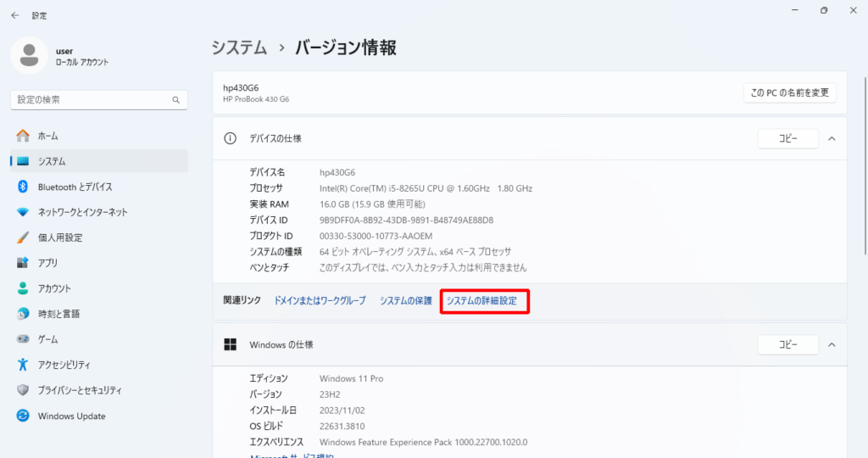Open アカウント settings in the sidebar

pyautogui.click(x=99, y=288)
